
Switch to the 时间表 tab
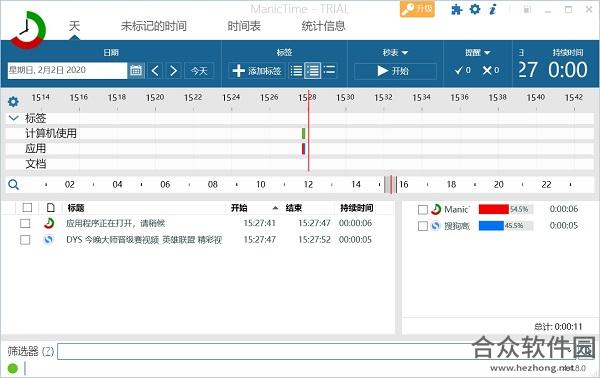click(244, 26)
